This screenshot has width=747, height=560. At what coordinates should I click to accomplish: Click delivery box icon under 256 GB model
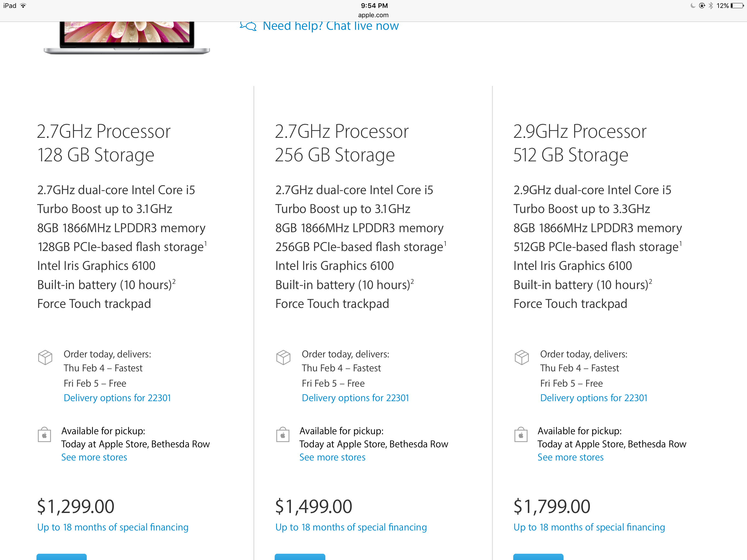(x=283, y=357)
